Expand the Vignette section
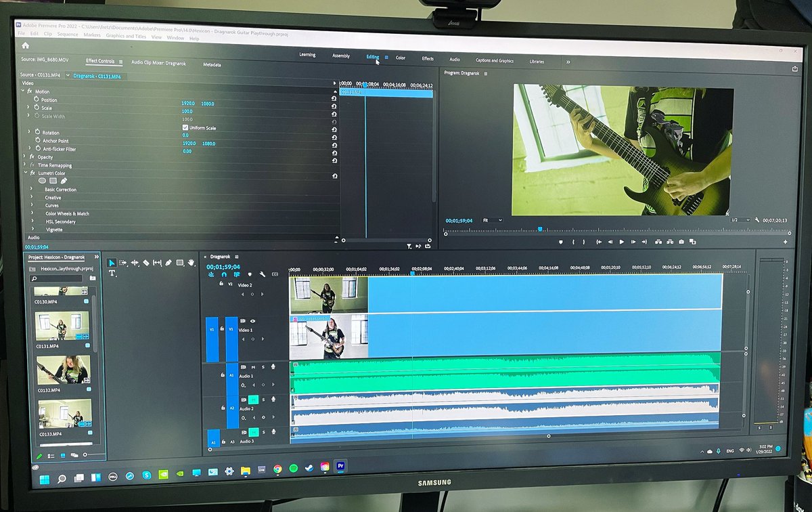Viewport: 812px width, 512px height. pyautogui.click(x=31, y=230)
